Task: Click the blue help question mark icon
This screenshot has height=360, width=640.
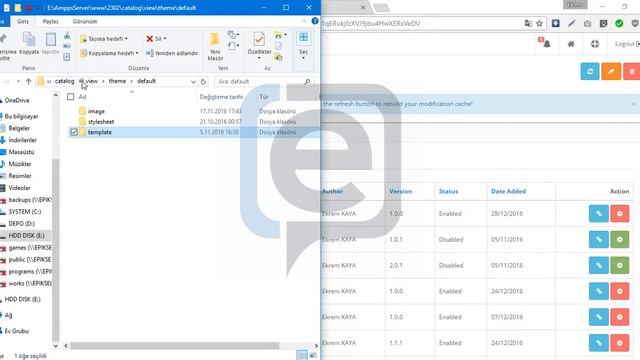Action: (315, 21)
